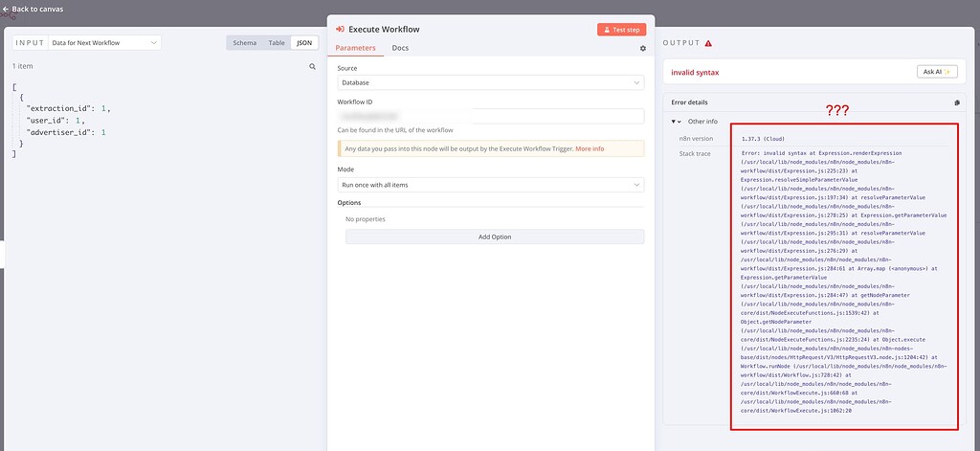Click the "advertiser_id" JSON key
This screenshot has height=451, width=980.
(60, 132)
